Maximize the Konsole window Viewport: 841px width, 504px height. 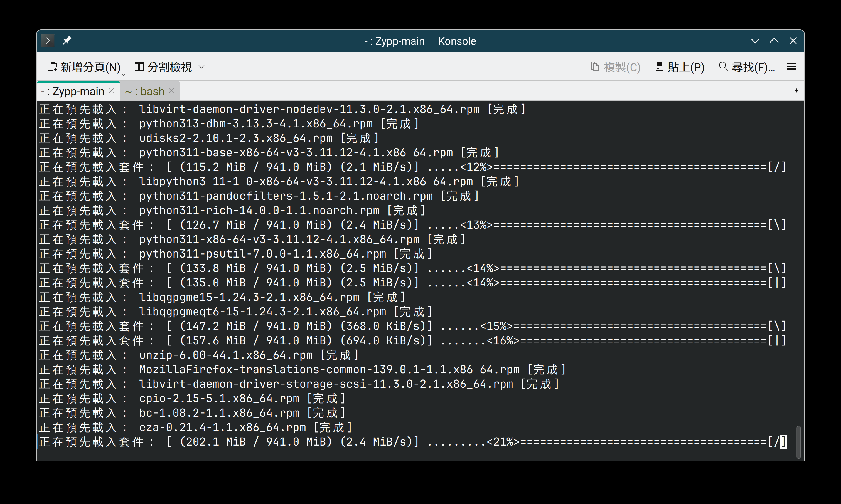click(x=774, y=41)
